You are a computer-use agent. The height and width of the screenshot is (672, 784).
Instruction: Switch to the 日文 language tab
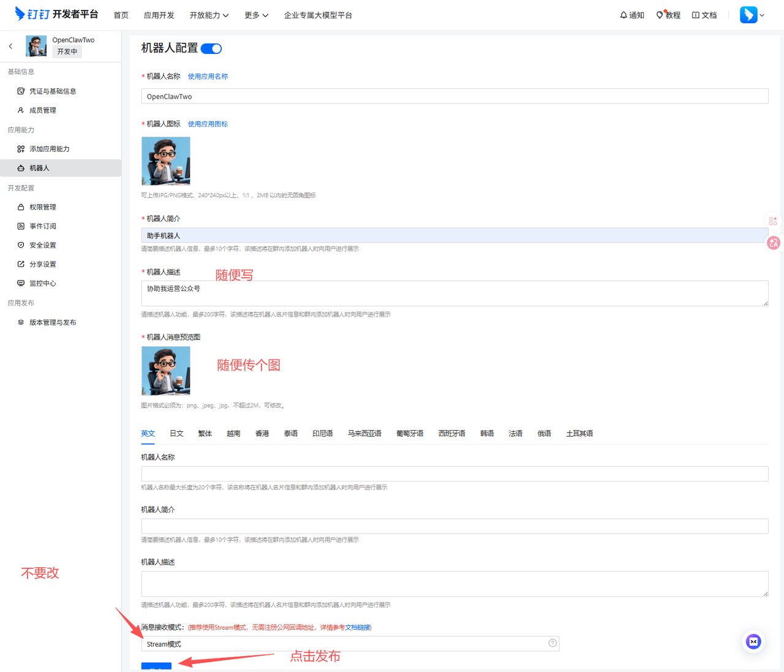click(x=176, y=434)
